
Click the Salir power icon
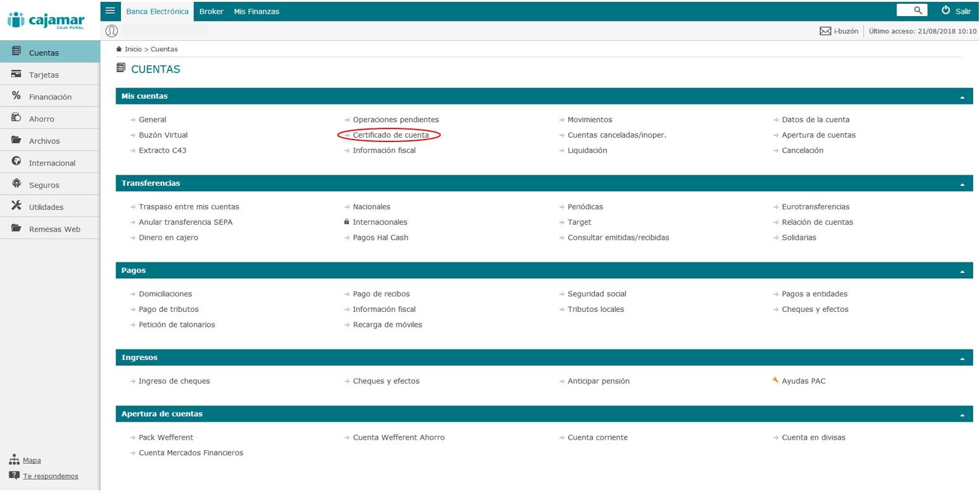945,10
